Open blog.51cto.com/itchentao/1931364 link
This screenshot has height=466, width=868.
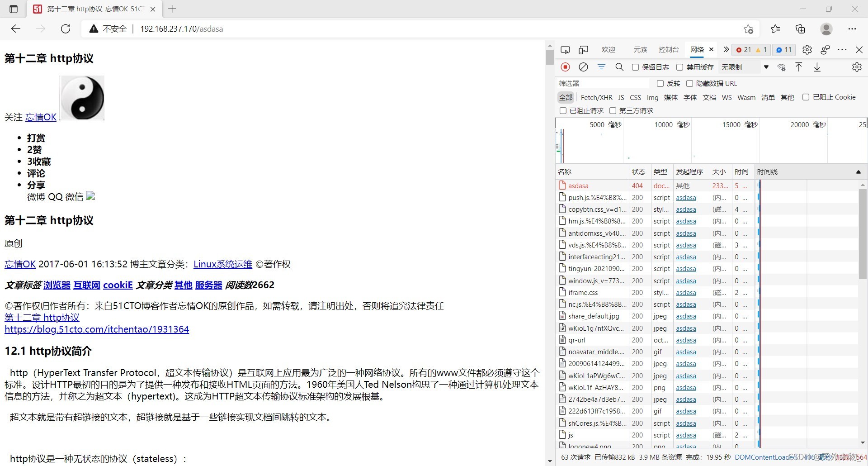[97, 329]
